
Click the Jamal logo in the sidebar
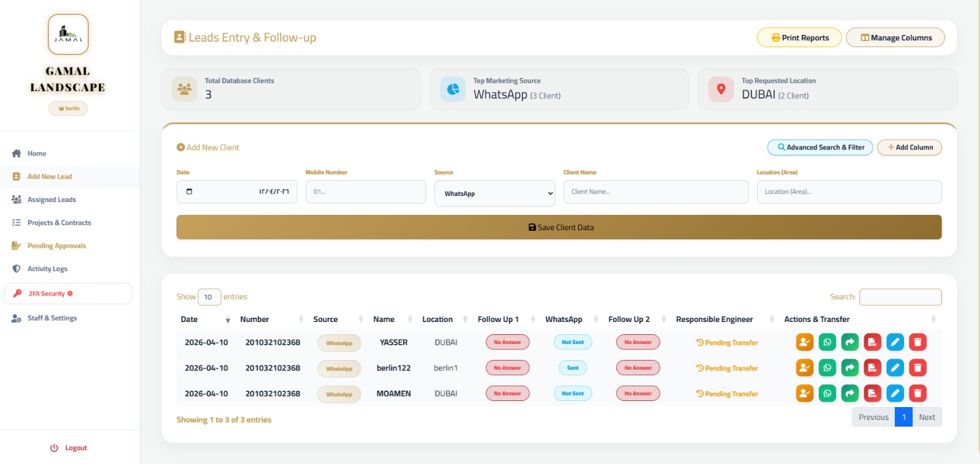68,34
